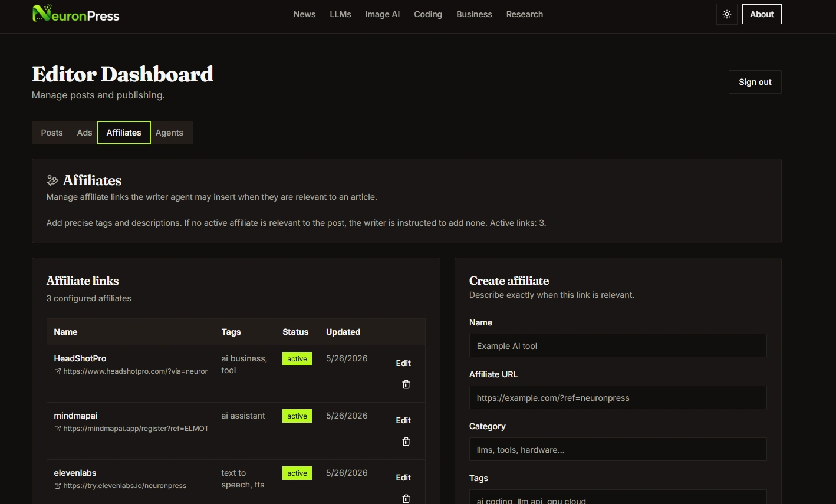The height and width of the screenshot is (504, 836).
Task: Open the LLMs section
Action: point(340,14)
